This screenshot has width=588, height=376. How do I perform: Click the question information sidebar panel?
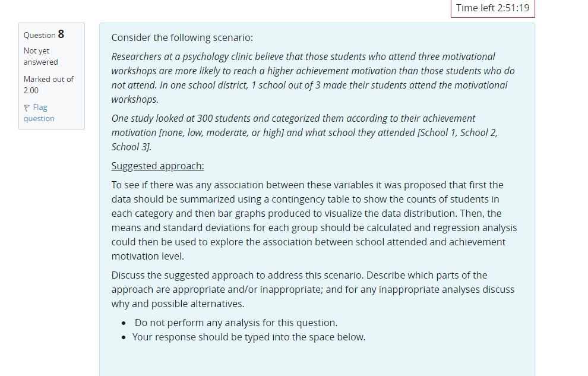click(51, 76)
